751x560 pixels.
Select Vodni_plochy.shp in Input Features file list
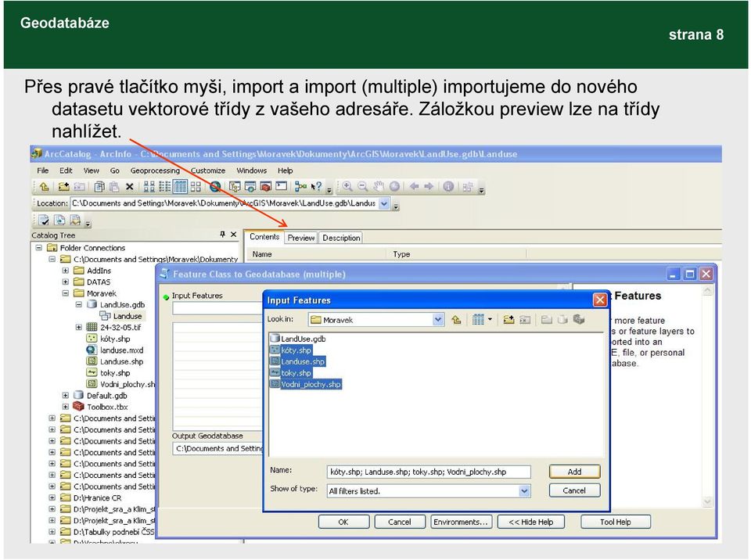pyautogui.click(x=306, y=384)
